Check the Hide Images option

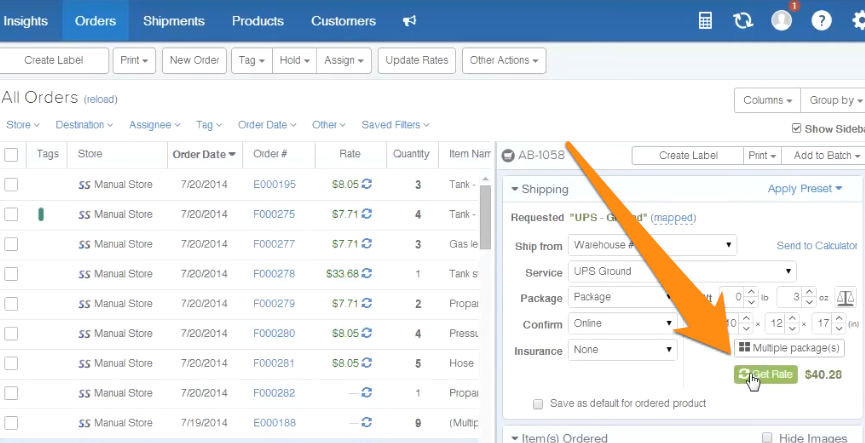[767, 437]
